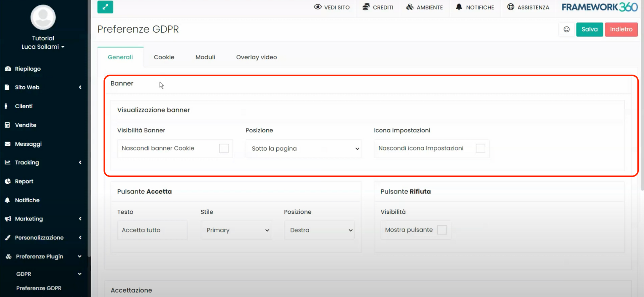Click the Tracking chart icon
Screen dimensions: 644x297
tap(7, 163)
